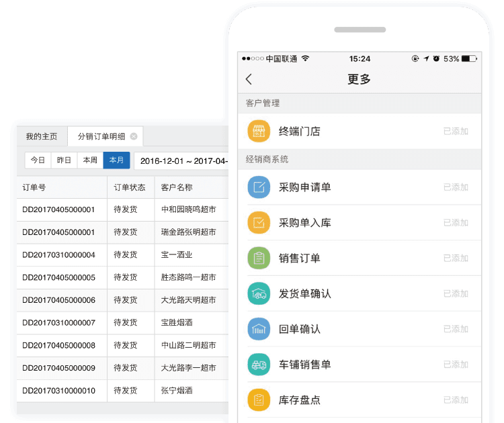The width and height of the screenshot is (504, 423).
Task: Filter orders by 本周
Action: pos(90,160)
